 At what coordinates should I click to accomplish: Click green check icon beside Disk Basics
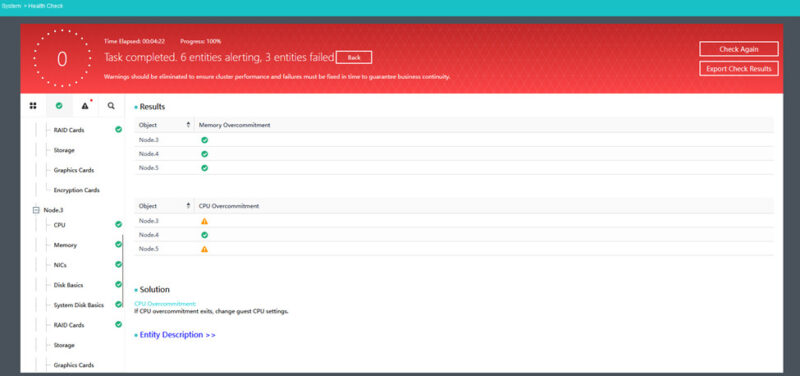[x=118, y=284]
